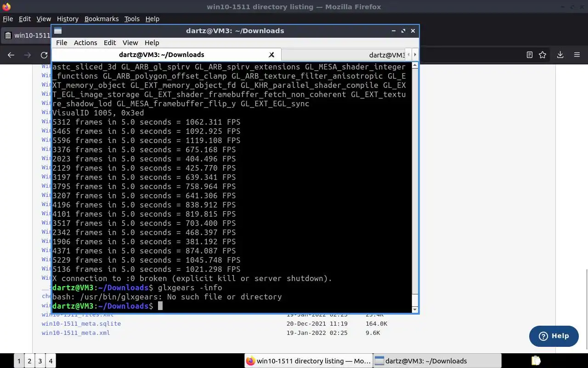Open the terminal View menu
Image resolution: width=588 pixels, height=368 pixels.
[130, 42]
